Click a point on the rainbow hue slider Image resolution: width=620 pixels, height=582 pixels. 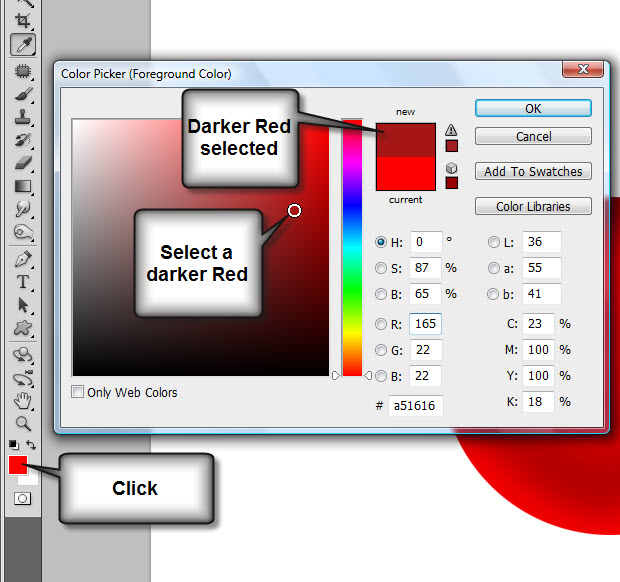pos(352,248)
